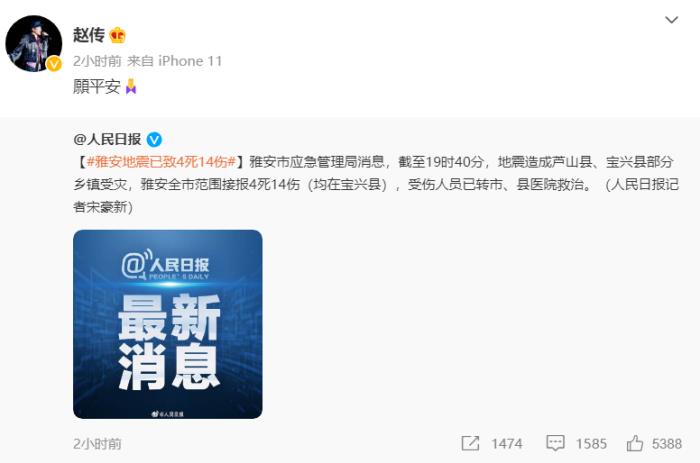This screenshot has width=700, height=463.
Task: Click the 2小时前 timestamp under 赵传
Action: [x=97, y=61]
